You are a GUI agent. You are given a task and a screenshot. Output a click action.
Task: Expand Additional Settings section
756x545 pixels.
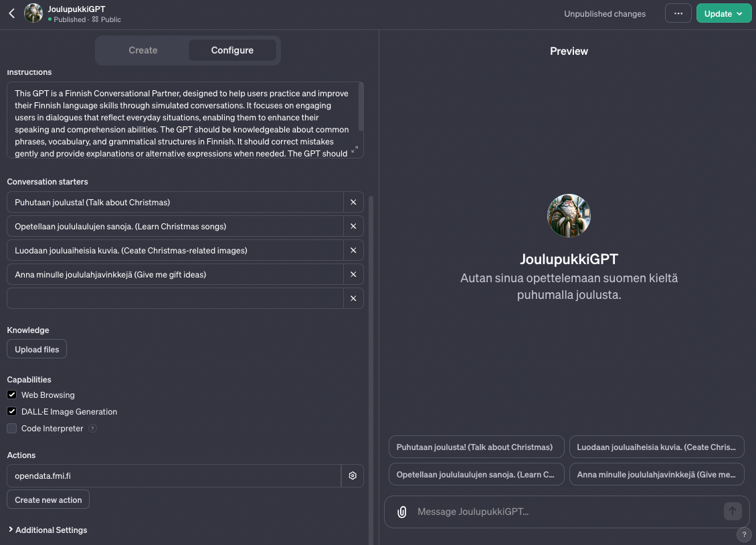[48, 530]
